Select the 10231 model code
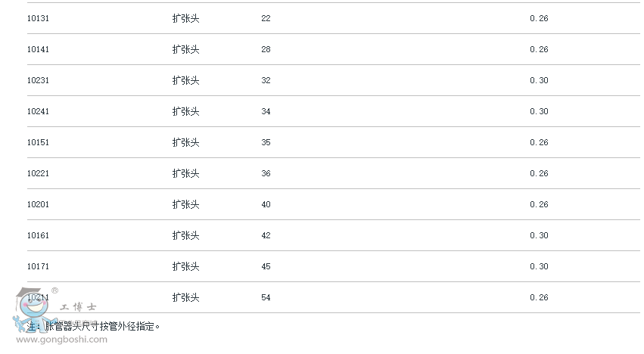The image size is (644, 354). [38, 80]
